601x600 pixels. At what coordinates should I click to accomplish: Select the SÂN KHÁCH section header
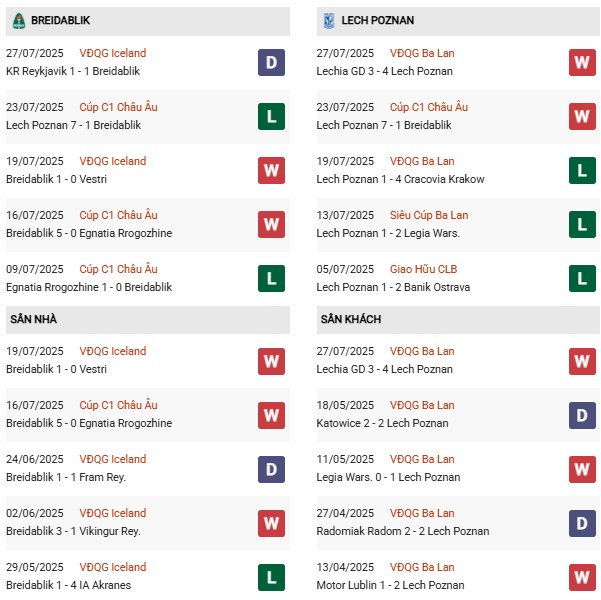(x=351, y=319)
